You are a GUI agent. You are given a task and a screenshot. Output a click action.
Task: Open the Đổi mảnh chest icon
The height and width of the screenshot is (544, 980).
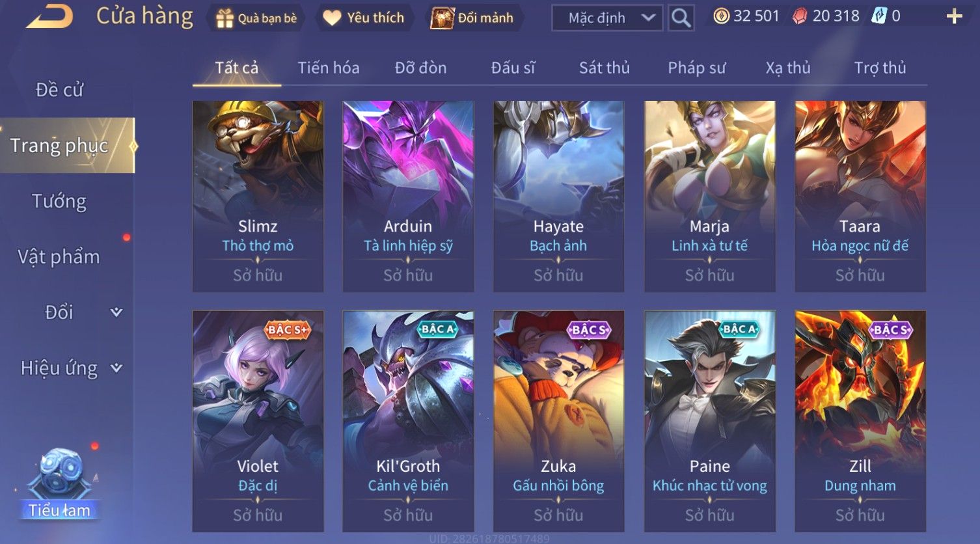pos(442,18)
